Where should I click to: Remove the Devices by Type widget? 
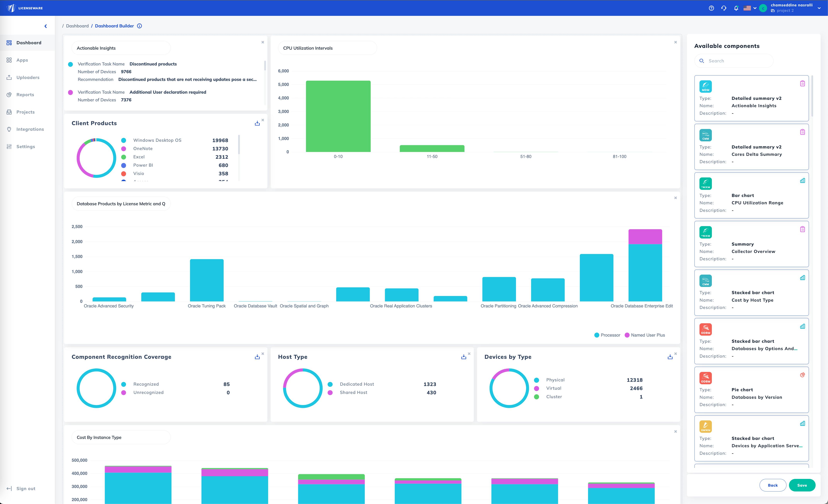pos(676,354)
